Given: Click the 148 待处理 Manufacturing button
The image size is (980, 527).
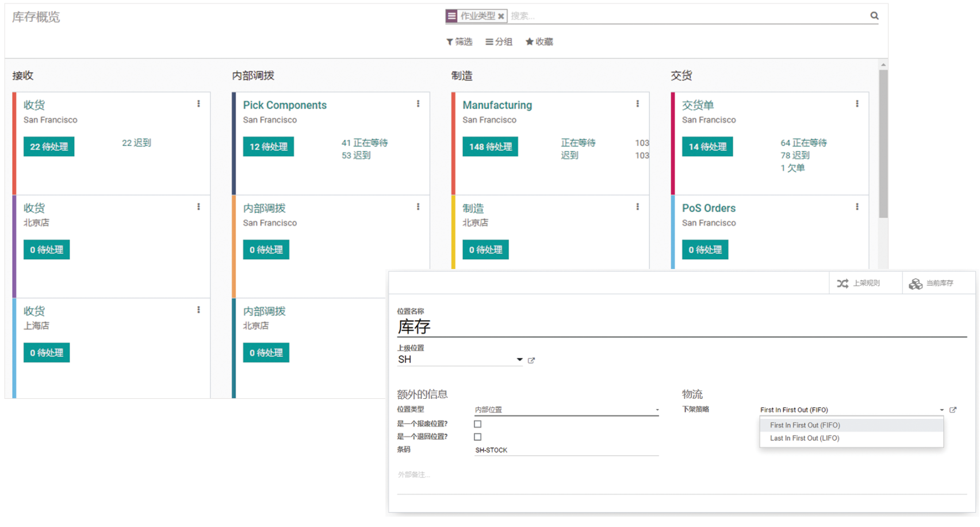Looking at the screenshot, I should 490,147.
